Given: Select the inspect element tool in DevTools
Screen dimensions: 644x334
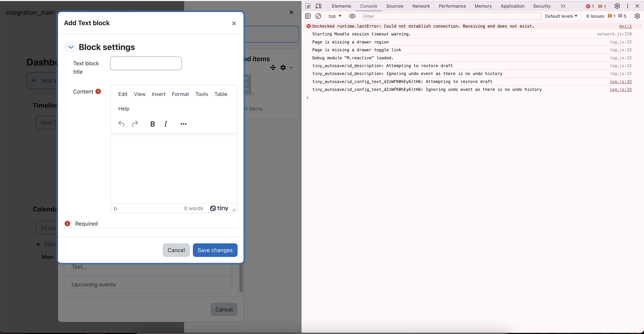Looking at the screenshot, I should (x=308, y=6).
